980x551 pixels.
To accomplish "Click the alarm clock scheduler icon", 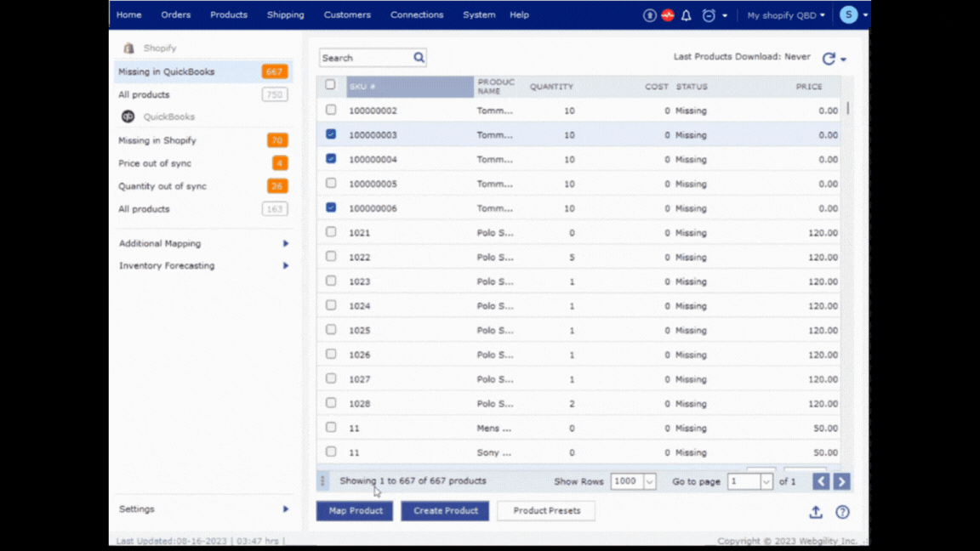I will [709, 15].
